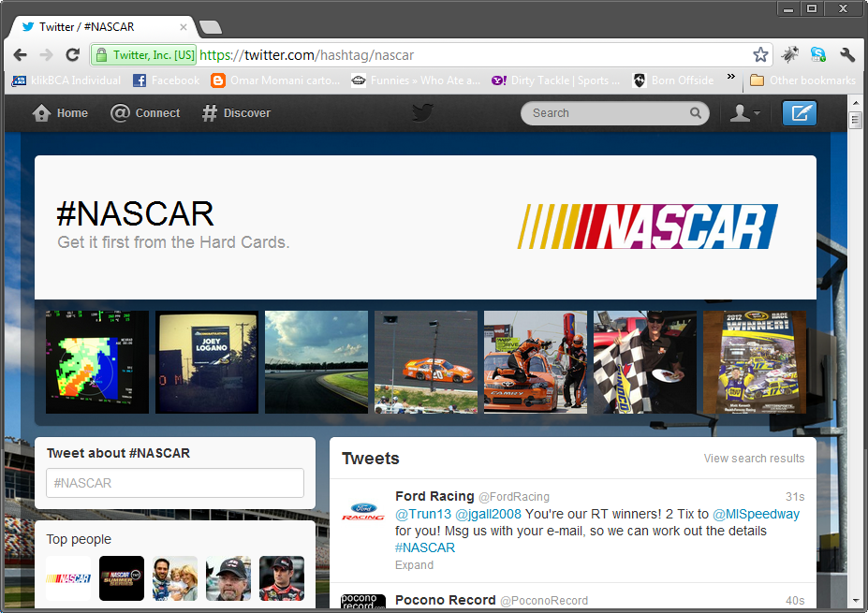Open the profile account dropdown
Image resolution: width=868 pixels, height=613 pixels.
tap(744, 113)
